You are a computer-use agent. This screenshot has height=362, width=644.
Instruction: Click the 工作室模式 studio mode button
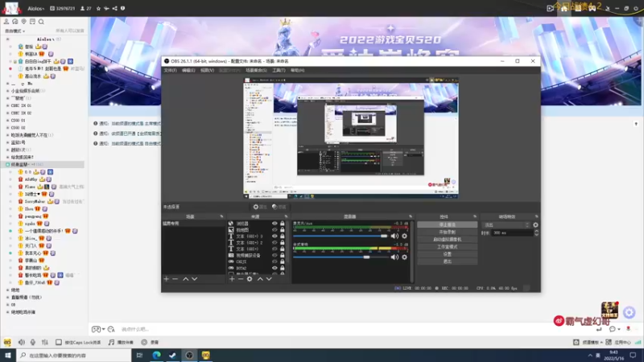(448, 247)
